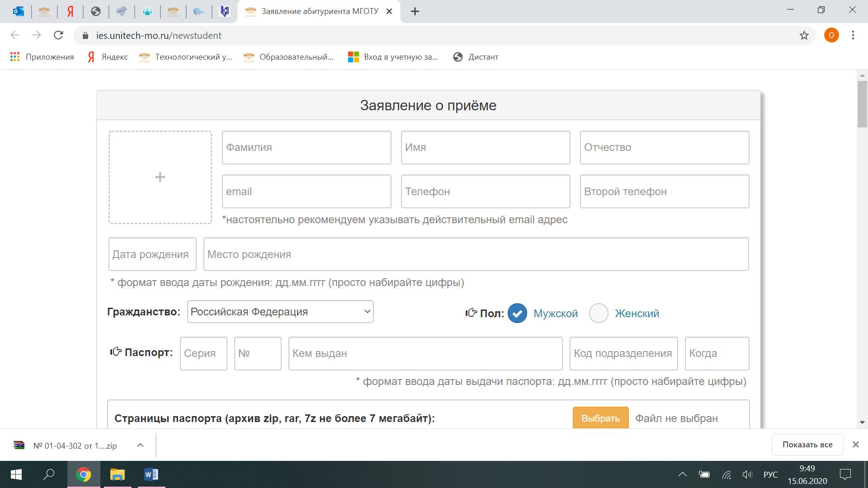Viewport: 868px width, 488px height.
Task: Switch to the Outlook pinned tab
Action: coord(19,12)
